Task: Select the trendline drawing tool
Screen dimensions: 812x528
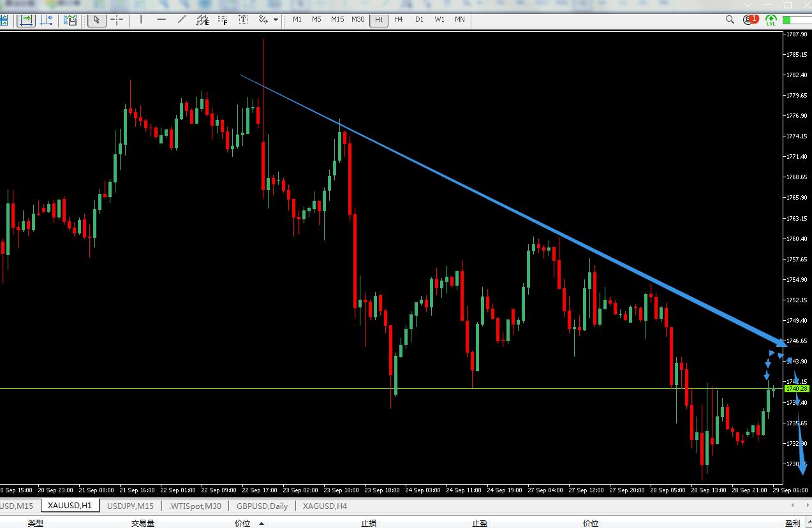Action: click(x=182, y=20)
